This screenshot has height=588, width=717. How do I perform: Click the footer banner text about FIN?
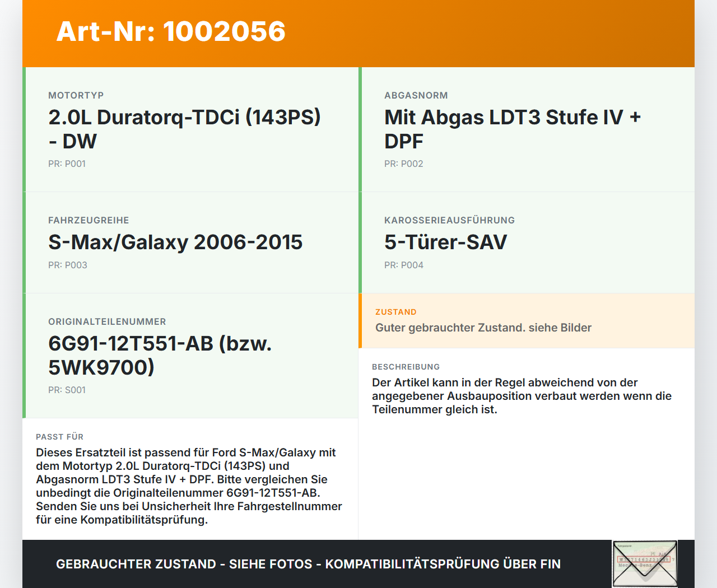pos(308,564)
